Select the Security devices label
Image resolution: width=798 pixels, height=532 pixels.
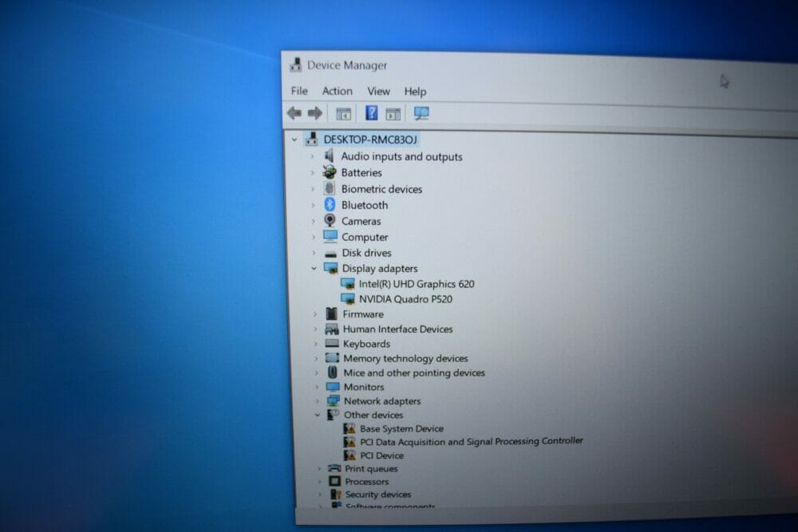point(378,495)
